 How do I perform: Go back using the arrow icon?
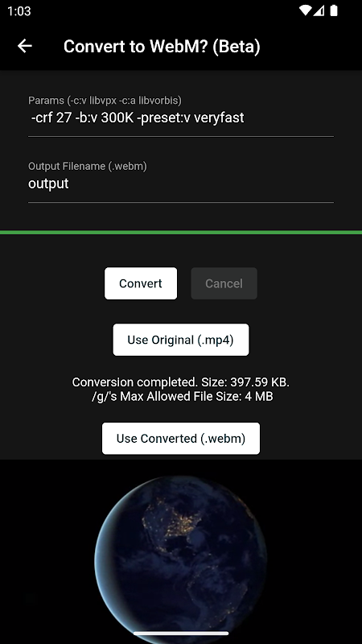25,46
